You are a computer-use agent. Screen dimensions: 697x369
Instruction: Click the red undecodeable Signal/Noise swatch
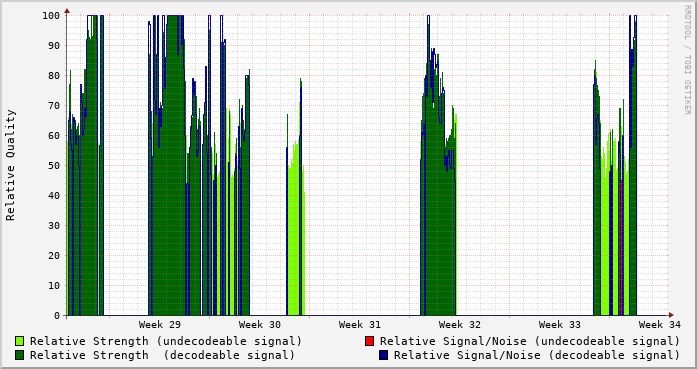click(369, 341)
